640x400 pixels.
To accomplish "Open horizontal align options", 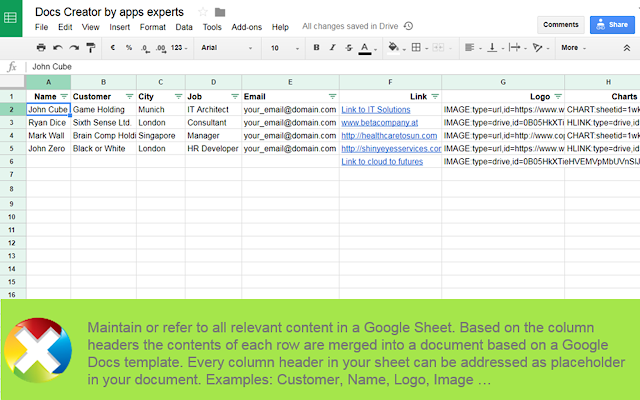I will pyautogui.click(x=470, y=47).
